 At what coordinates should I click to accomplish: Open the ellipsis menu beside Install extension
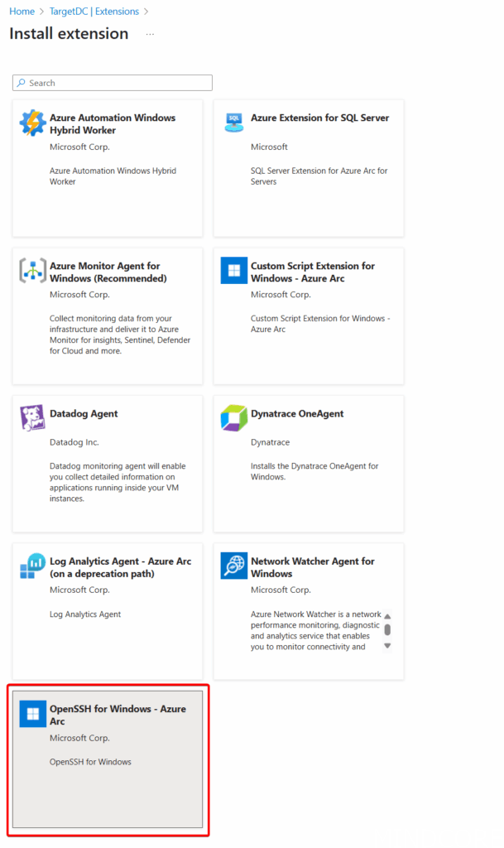(x=150, y=34)
